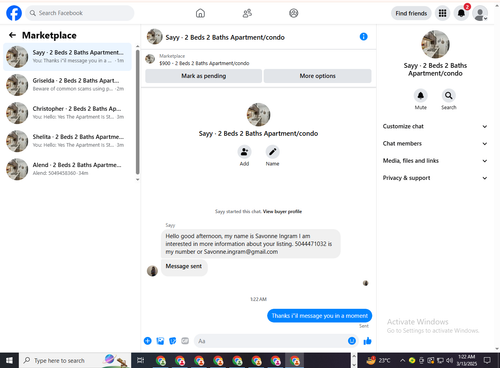The image size is (500, 368).
Task: Open the account profile menu
Action: [480, 13]
